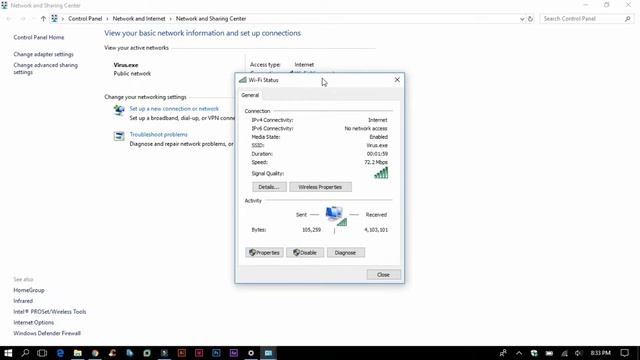640x360 pixels.
Task: Click the Close button in Wi-Fi Status
Action: tap(383, 275)
